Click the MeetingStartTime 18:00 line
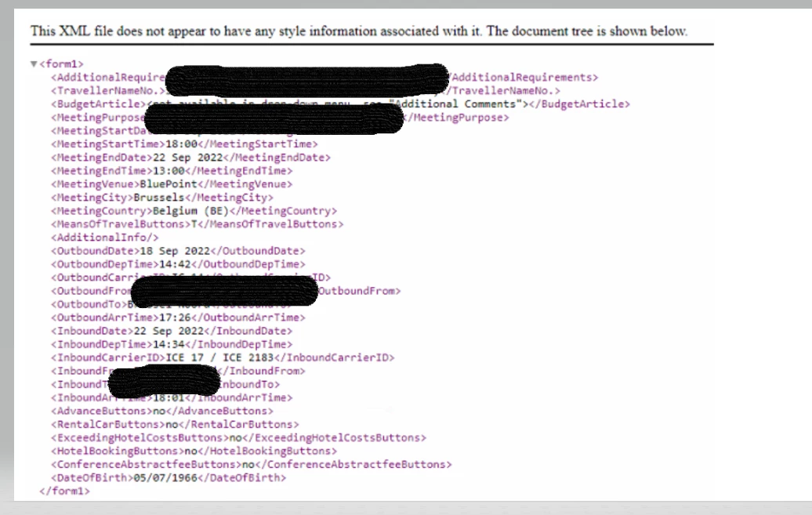 [184, 144]
